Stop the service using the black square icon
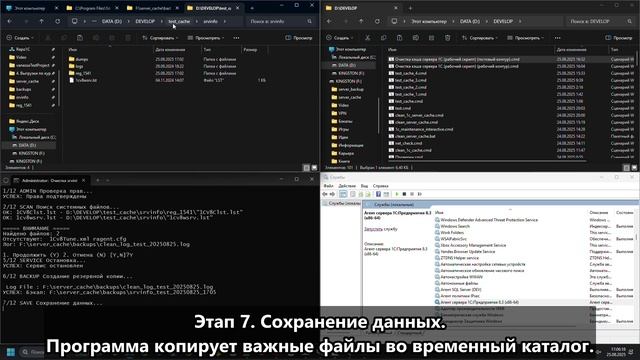The image size is (640, 360). pos(404,194)
